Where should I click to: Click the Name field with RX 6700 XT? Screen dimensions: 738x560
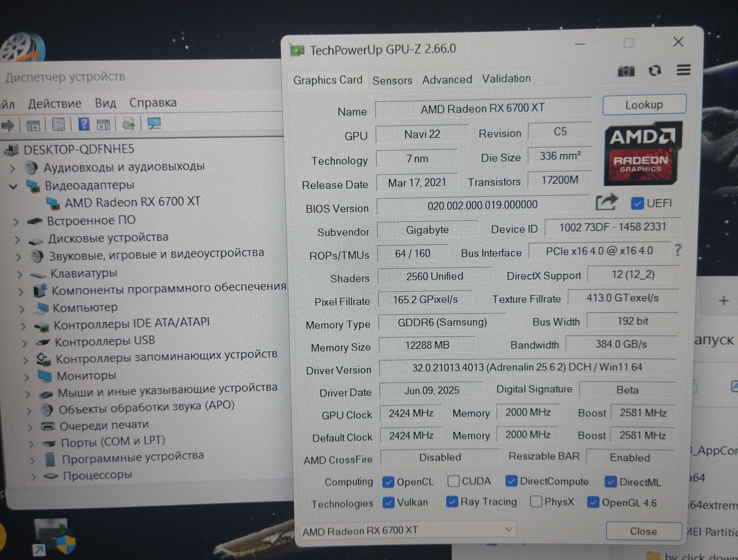(x=483, y=108)
